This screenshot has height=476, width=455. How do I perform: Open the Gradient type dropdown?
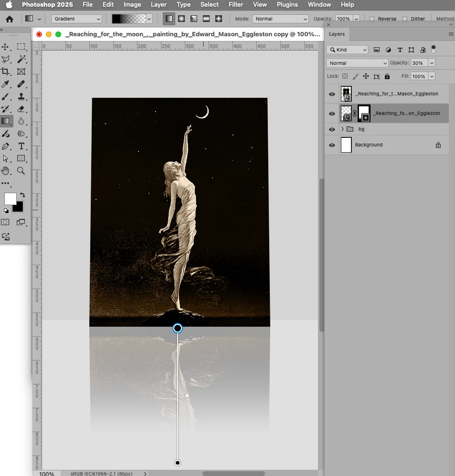(76, 19)
